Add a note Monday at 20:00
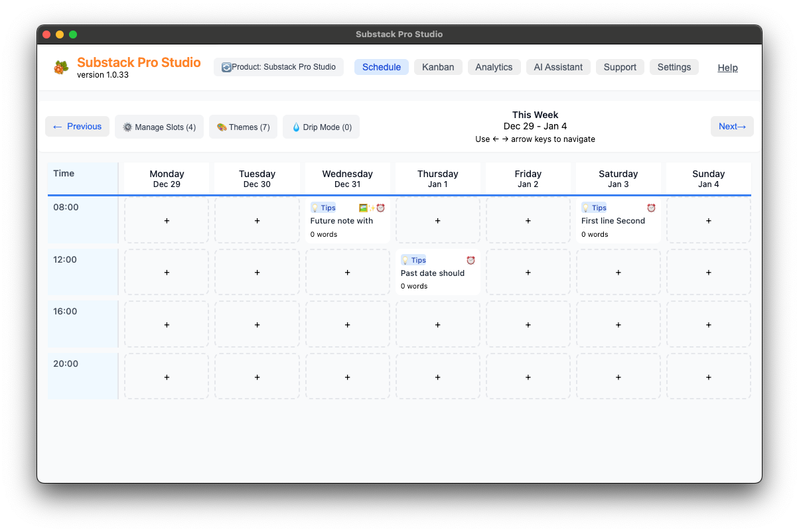 click(167, 377)
